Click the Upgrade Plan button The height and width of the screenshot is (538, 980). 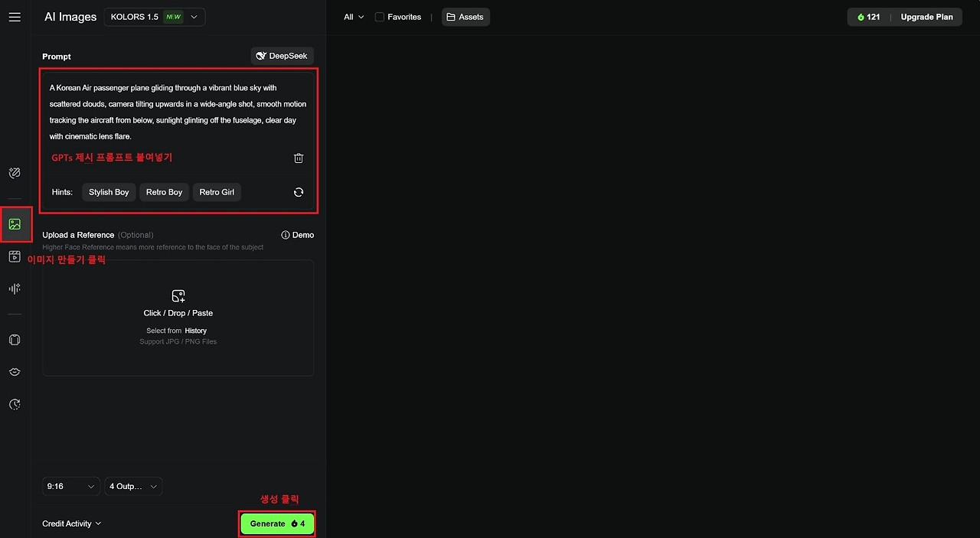click(926, 17)
